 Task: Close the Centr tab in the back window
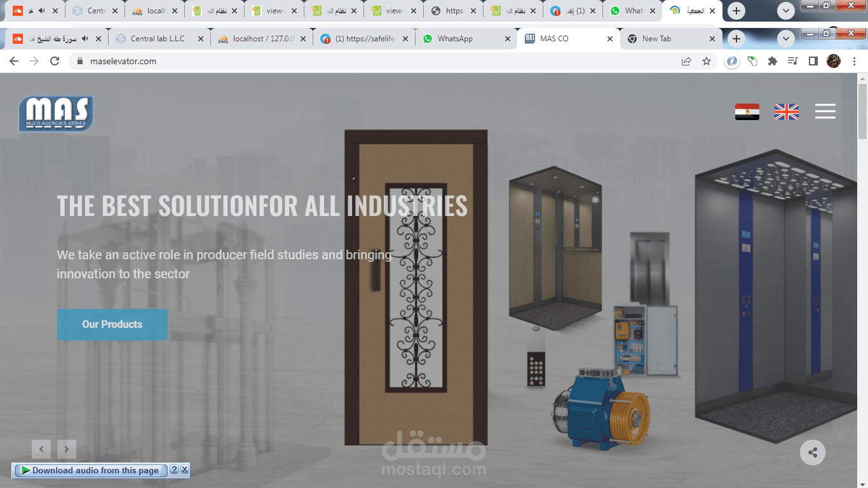pos(114,11)
